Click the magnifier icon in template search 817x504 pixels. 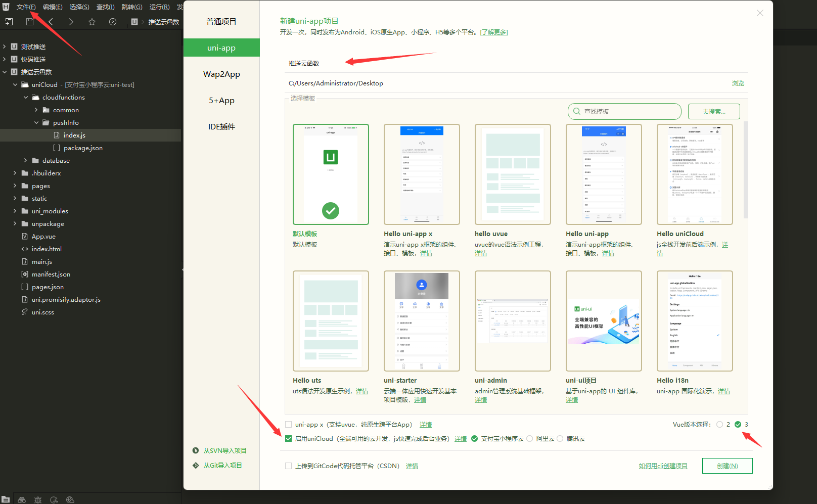(577, 111)
